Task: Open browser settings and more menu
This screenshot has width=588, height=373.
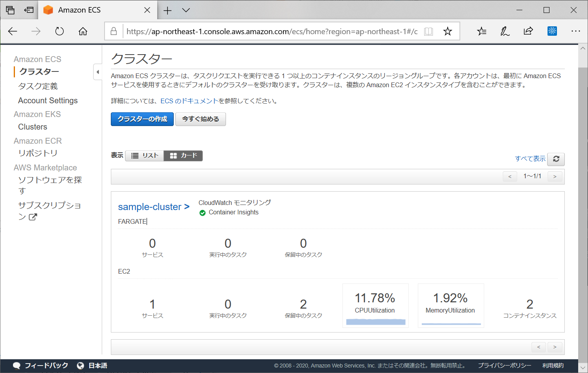Action: click(x=576, y=31)
